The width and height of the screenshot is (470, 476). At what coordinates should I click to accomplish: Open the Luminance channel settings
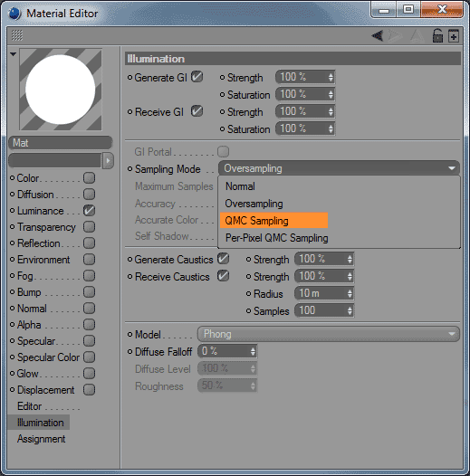(41, 211)
